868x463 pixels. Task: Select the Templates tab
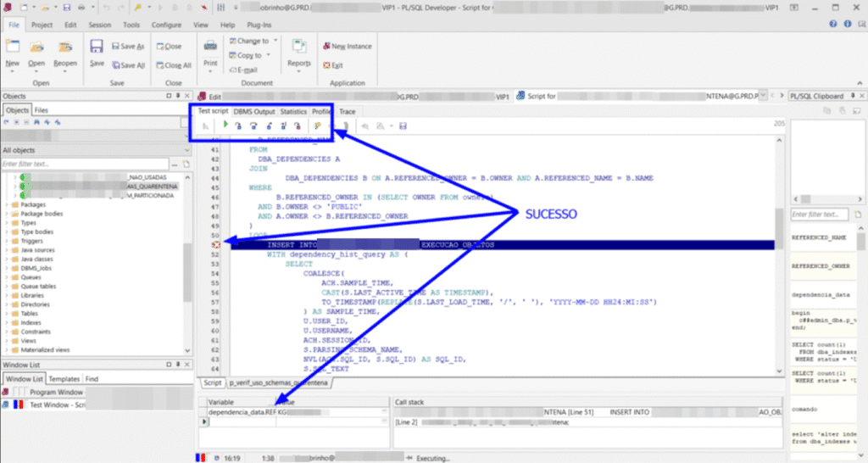pyautogui.click(x=64, y=379)
